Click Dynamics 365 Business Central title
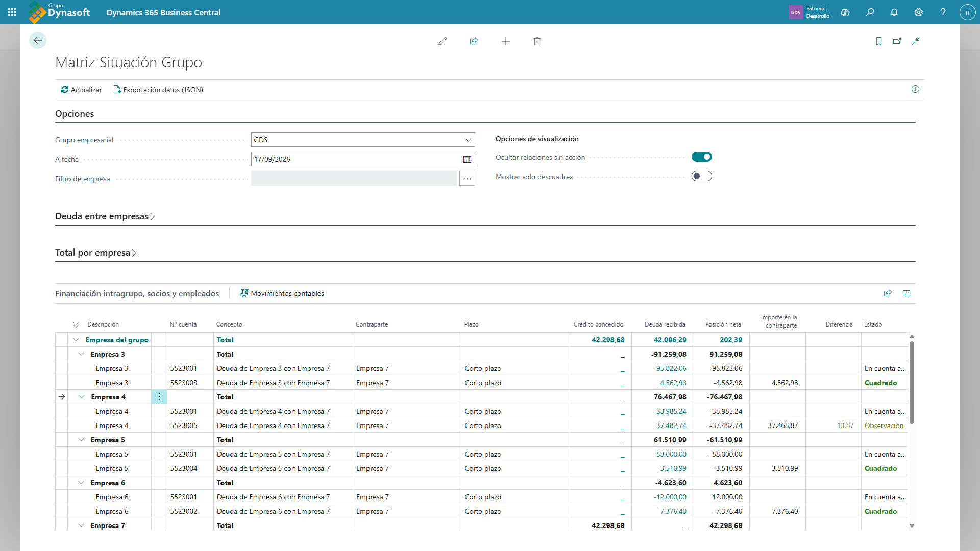This screenshot has width=980, height=551. coord(164,12)
